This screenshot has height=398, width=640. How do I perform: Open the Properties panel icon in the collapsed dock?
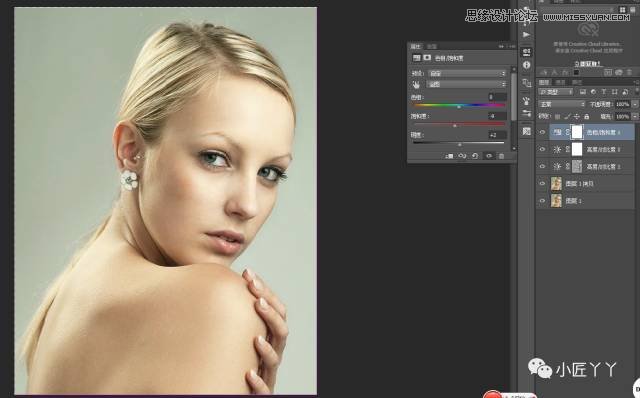527,52
